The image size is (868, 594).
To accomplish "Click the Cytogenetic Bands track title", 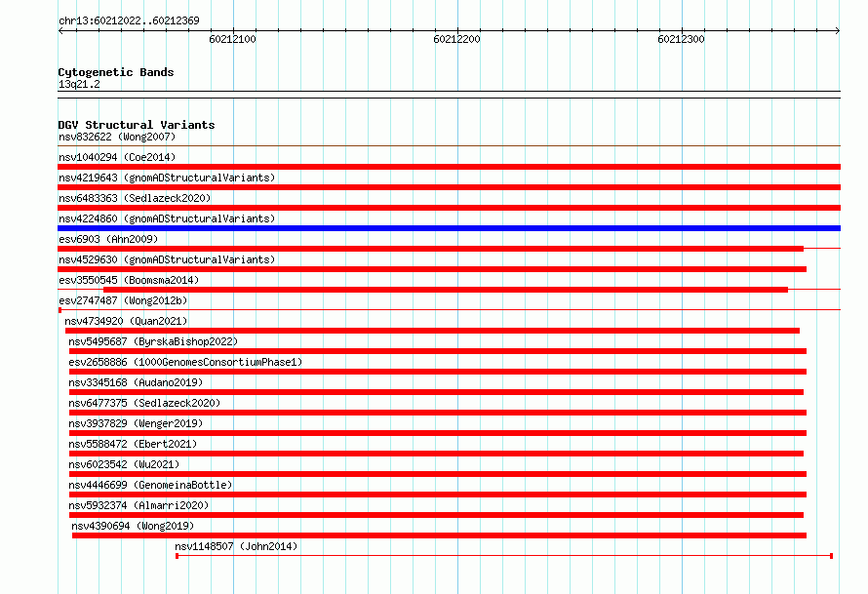I will pyautogui.click(x=116, y=72).
